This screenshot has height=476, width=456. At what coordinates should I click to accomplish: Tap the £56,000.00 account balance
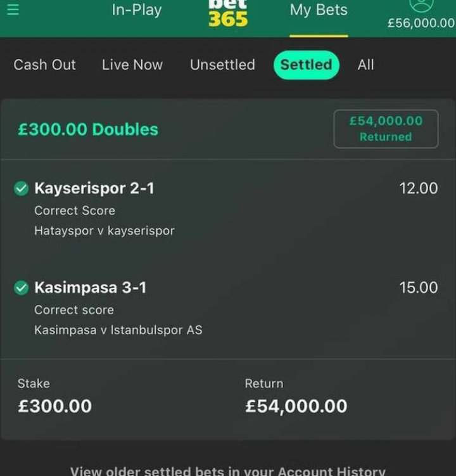(x=421, y=23)
